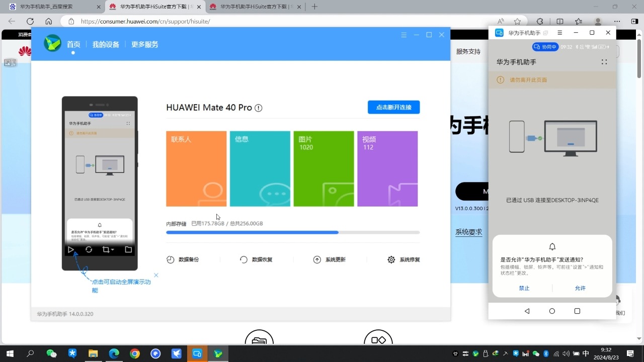Click the HiSuite green bird logo

[52, 43]
